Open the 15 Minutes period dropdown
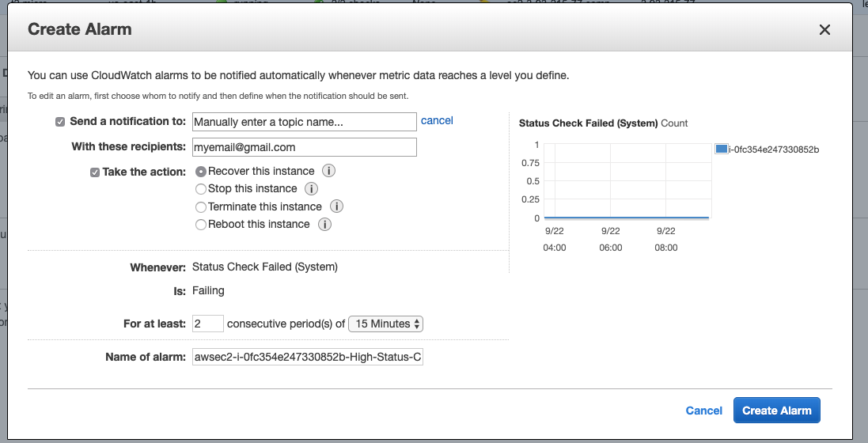The width and height of the screenshot is (868, 443). [x=387, y=324]
